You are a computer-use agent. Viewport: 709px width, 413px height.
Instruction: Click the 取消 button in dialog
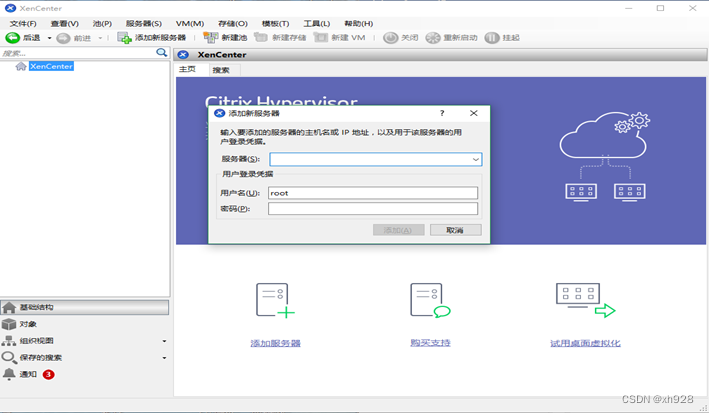(455, 230)
